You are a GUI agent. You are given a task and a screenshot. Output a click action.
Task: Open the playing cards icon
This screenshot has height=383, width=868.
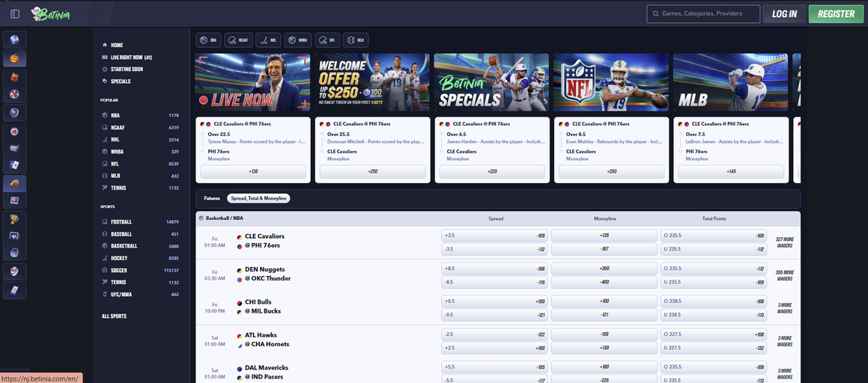(x=14, y=165)
